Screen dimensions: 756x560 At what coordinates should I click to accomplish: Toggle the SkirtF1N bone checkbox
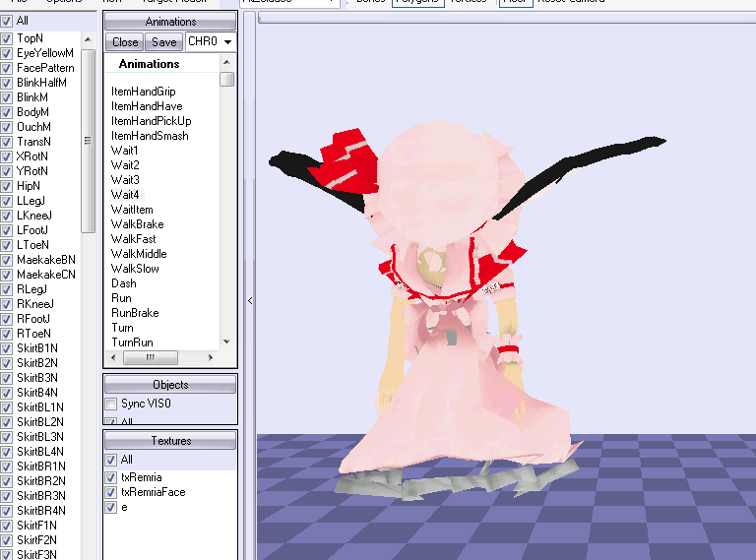point(6,526)
